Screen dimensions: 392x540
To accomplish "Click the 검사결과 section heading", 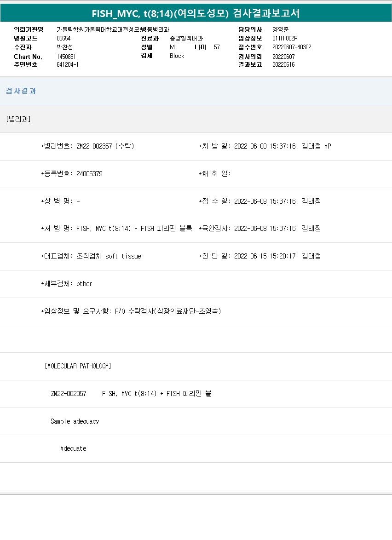I will pos(21,91).
